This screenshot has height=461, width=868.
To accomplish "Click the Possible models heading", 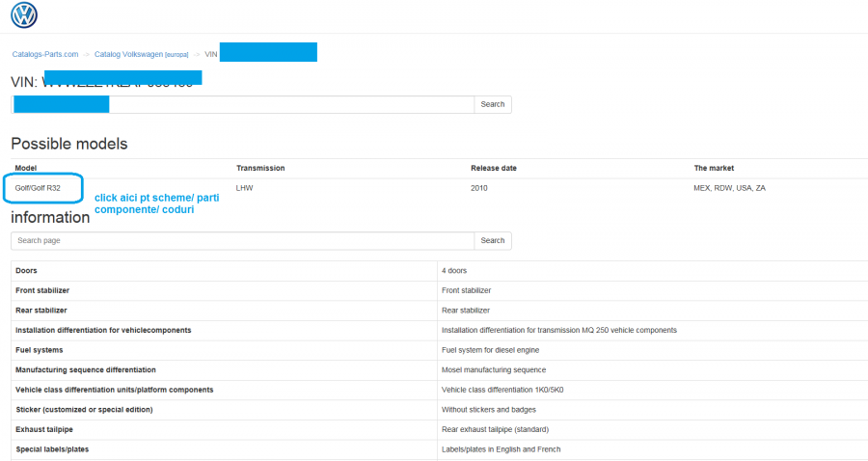I will point(69,144).
